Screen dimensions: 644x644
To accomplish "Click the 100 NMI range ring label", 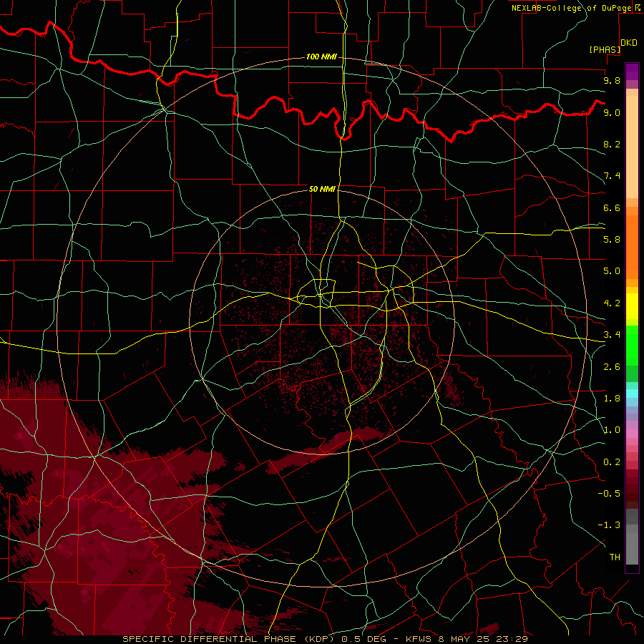I will pyautogui.click(x=321, y=57).
